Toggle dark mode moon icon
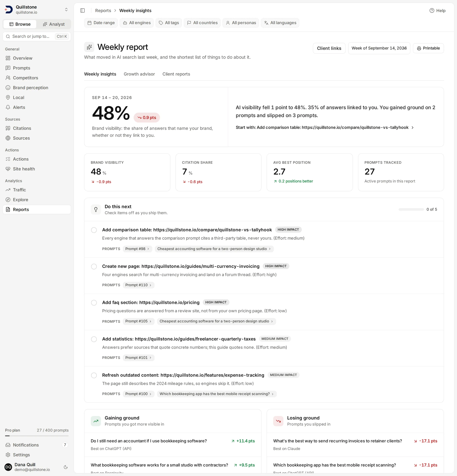This screenshot has height=476, width=457. [66, 467]
